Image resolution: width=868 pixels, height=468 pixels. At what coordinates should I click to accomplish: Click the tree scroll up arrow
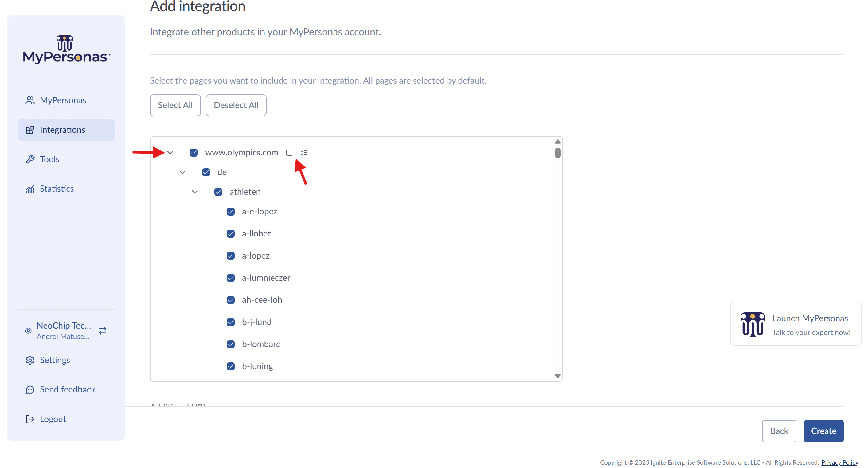(558, 142)
